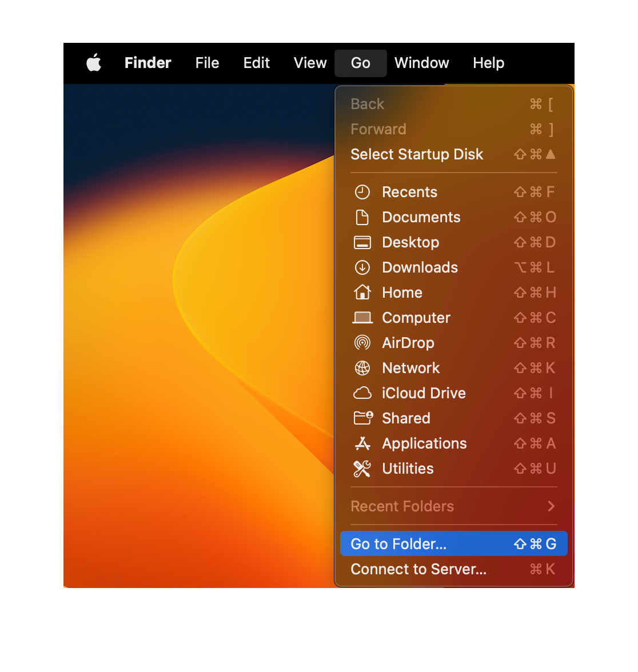The height and width of the screenshot is (672, 638).
Task: Click the Computer laptop icon
Action: pyautogui.click(x=362, y=318)
